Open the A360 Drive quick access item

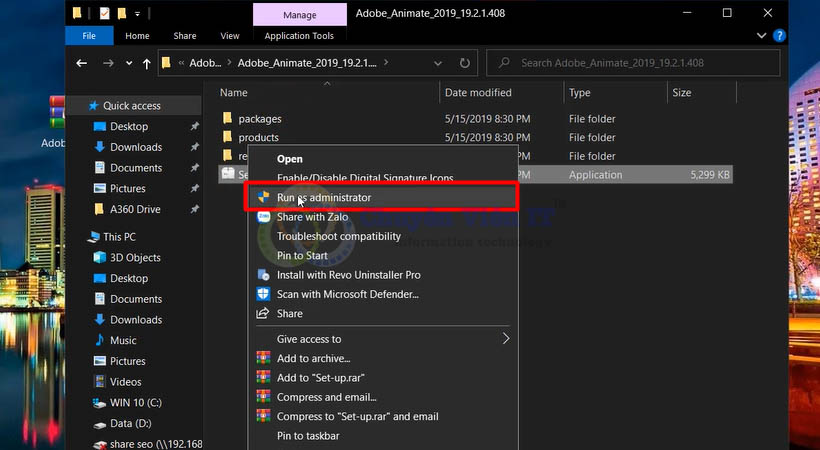pos(135,209)
